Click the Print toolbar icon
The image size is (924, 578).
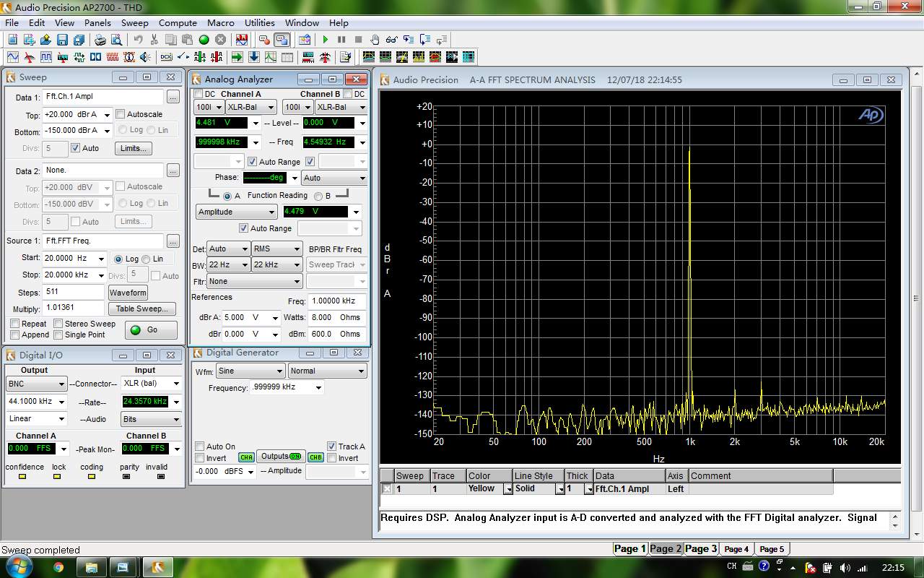coord(100,40)
